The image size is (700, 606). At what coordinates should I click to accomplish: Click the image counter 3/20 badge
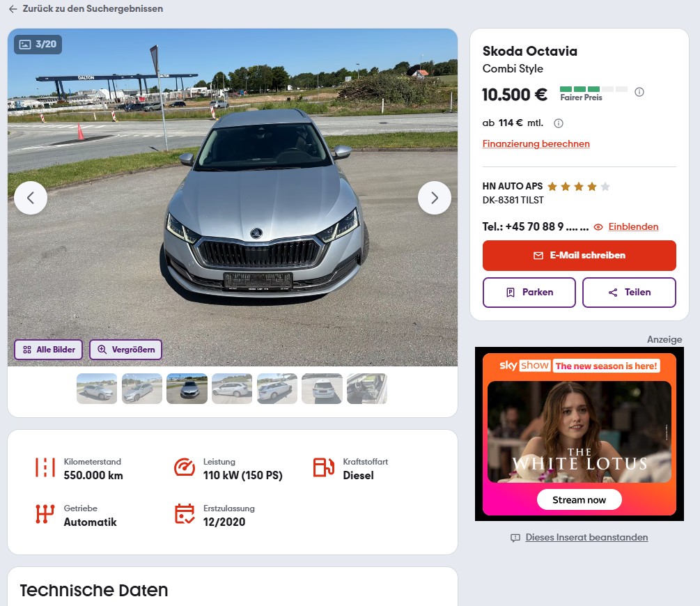coord(38,44)
